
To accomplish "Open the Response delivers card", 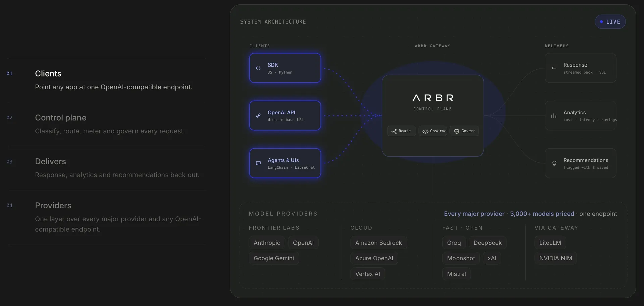I will pos(581,68).
